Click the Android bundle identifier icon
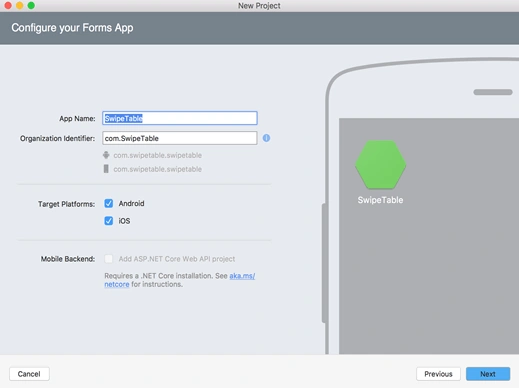519x388 pixels. (106, 155)
